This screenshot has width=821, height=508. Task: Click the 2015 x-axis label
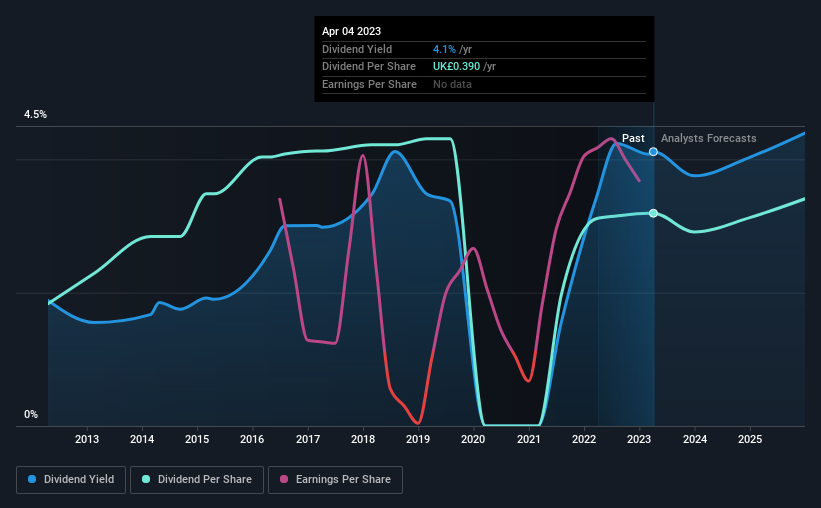[x=197, y=439]
